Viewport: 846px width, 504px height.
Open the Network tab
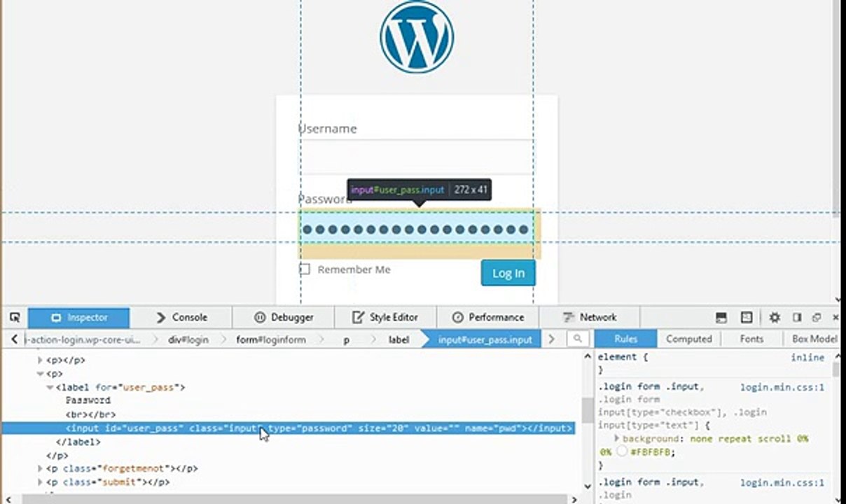(x=590, y=317)
